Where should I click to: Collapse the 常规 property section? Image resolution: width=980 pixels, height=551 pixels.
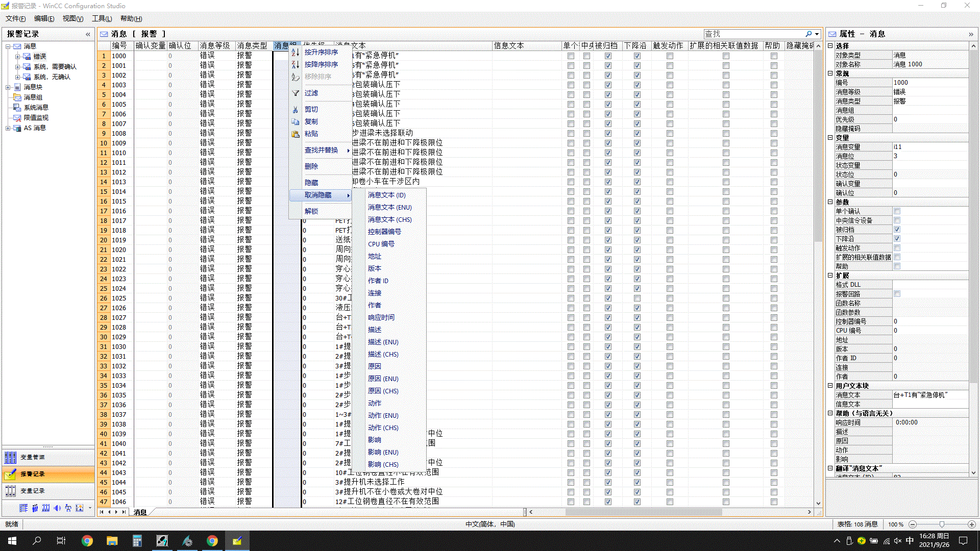(x=830, y=73)
